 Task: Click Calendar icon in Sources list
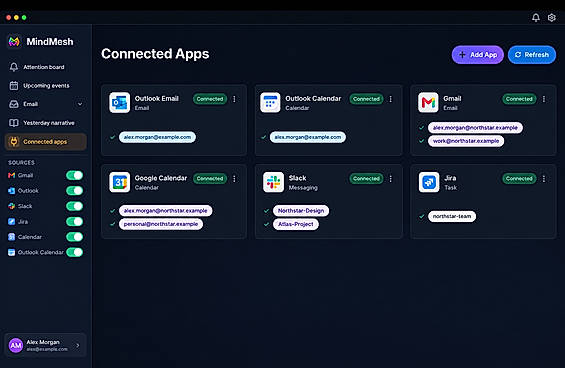[x=12, y=237]
